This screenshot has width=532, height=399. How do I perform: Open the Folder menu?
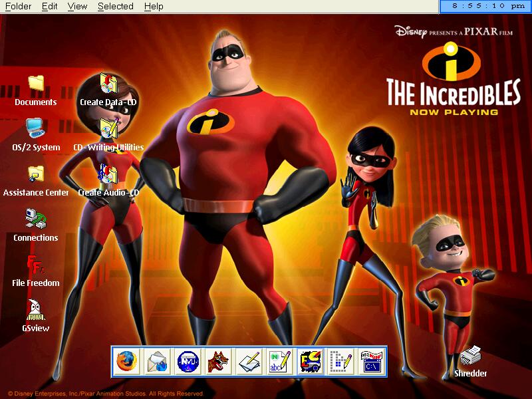[18, 7]
